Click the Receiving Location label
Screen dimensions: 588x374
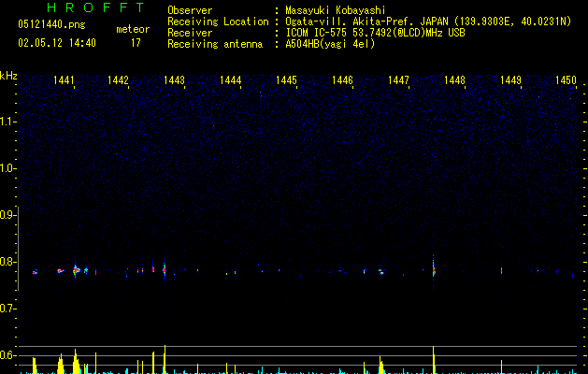pos(218,22)
